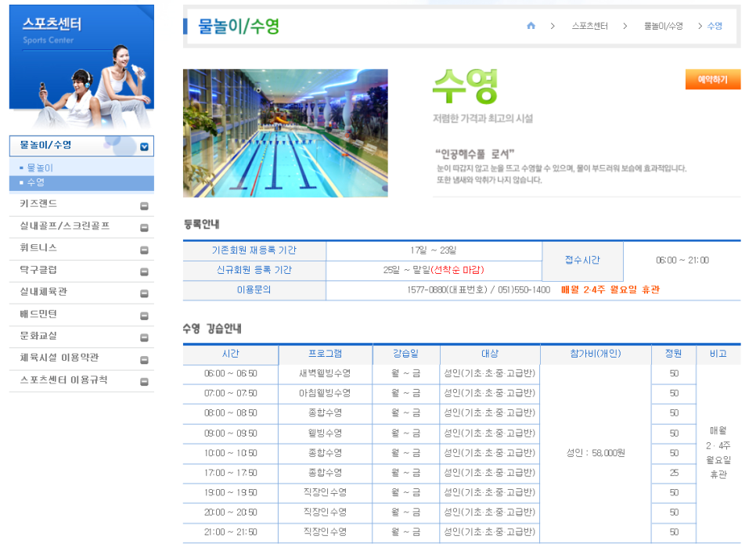Click the 09:00 ~ 09:50 time cell
Viewport: 756px width, 547px height.
230,434
